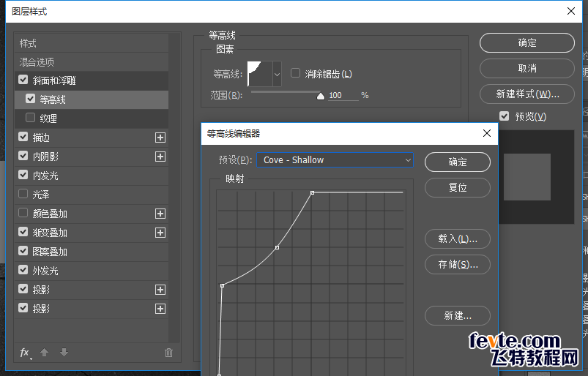Click 复位 reset button
The image size is (588, 376).
click(x=458, y=187)
